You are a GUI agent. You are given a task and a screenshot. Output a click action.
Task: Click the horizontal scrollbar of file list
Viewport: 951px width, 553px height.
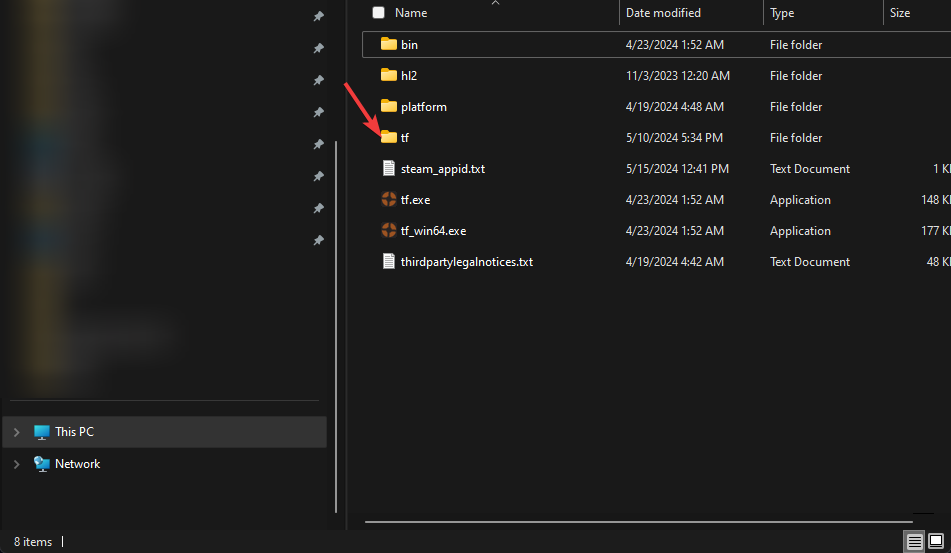(x=639, y=521)
